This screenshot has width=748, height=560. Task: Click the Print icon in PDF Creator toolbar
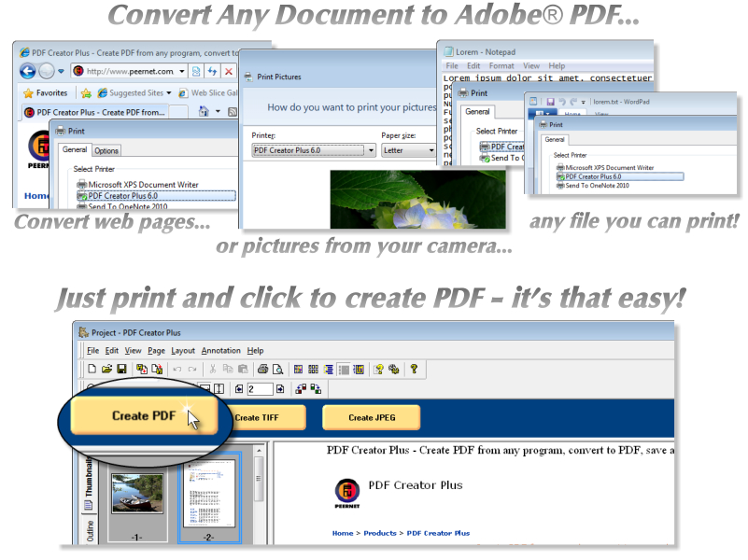point(262,369)
